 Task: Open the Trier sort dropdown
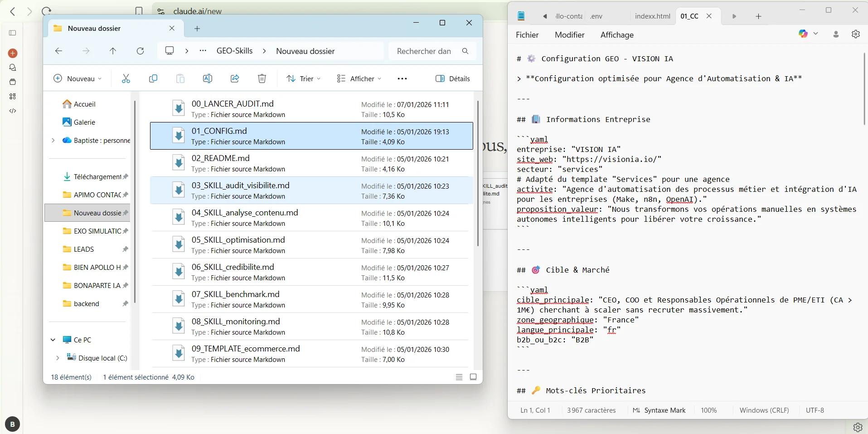point(304,78)
